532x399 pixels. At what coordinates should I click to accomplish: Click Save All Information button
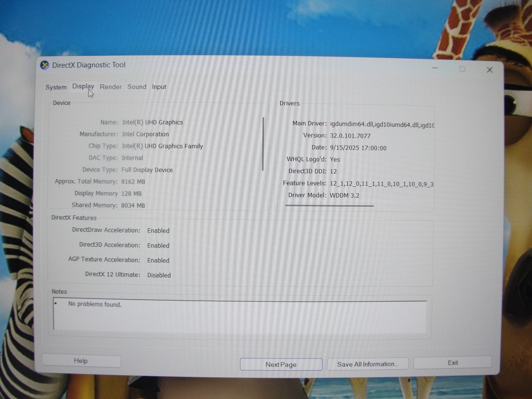pyautogui.click(x=368, y=364)
